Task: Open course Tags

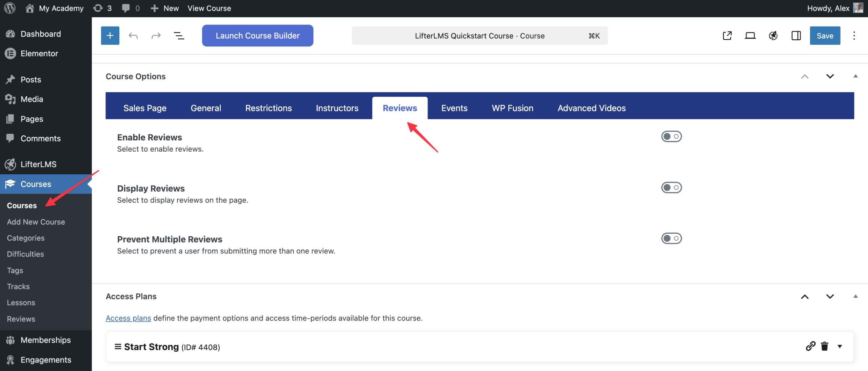Action: 15,270
